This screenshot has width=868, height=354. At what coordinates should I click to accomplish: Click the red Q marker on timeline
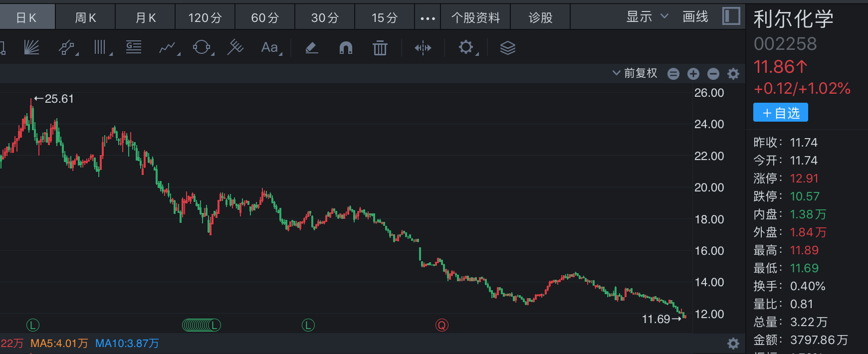pos(442,326)
